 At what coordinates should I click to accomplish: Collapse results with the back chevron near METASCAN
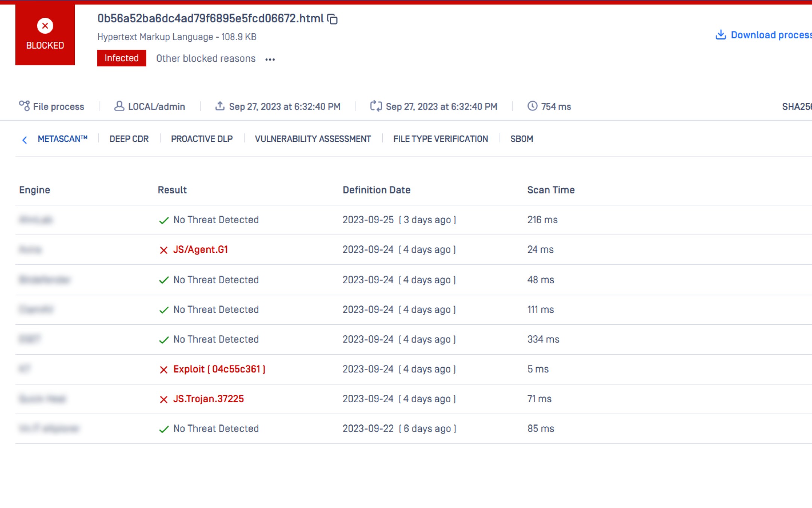pos(24,140)
